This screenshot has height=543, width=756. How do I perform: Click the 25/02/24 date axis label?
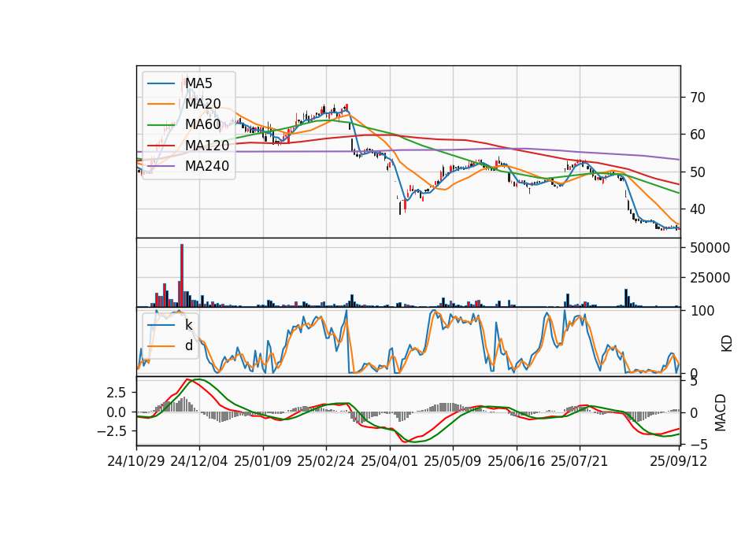click(x=326, y=461)
